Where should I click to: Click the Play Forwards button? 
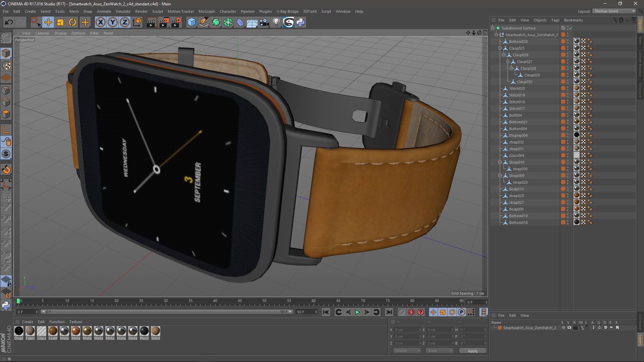tap(358, 312)
